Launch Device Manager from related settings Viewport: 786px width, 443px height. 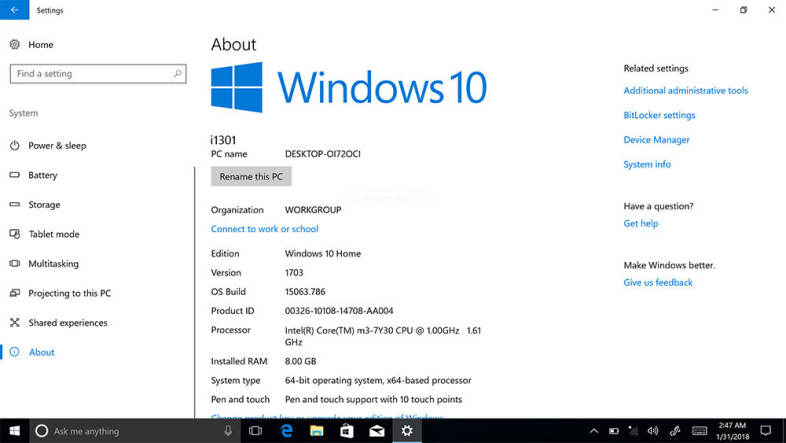click(x=656, y=140)
